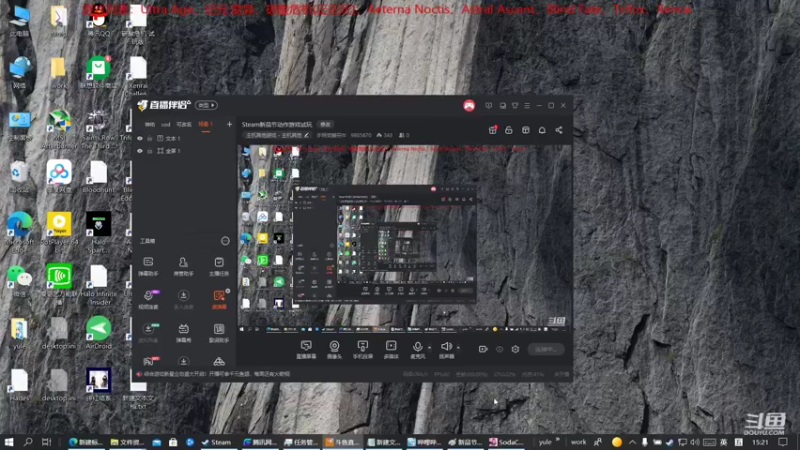The image size is (800, 450).
Task: Lock the 文本1 source
Action: pyautogui.click(x=149, y=138)
